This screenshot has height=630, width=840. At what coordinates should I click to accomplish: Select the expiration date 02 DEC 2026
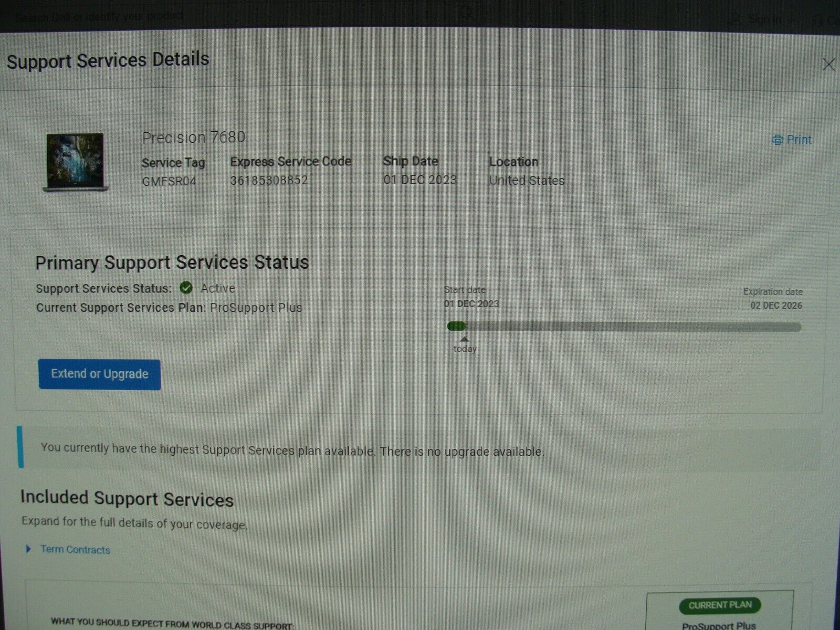pos(776,306)
